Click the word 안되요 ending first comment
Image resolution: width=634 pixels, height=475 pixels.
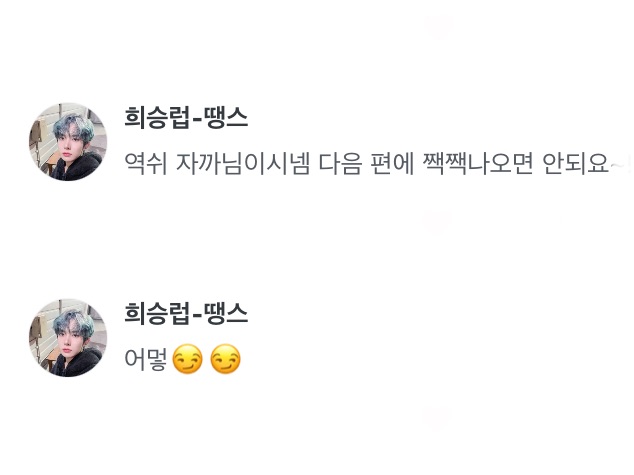575,164
